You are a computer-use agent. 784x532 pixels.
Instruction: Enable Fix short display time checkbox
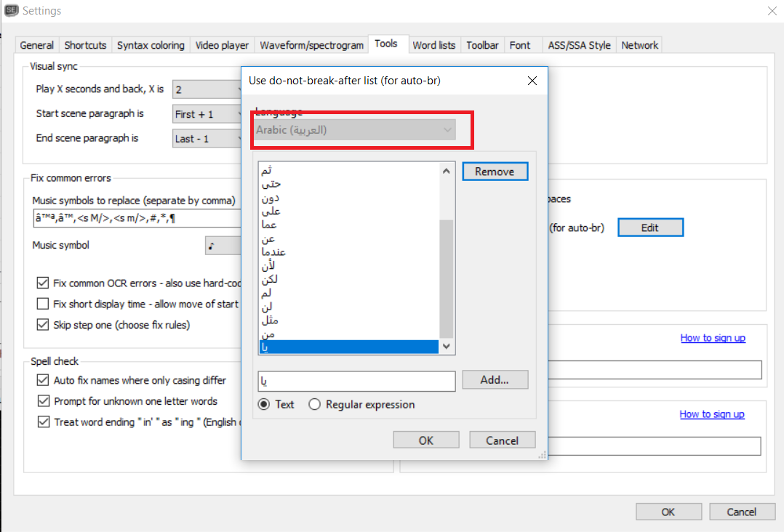(x=43, y=304)
